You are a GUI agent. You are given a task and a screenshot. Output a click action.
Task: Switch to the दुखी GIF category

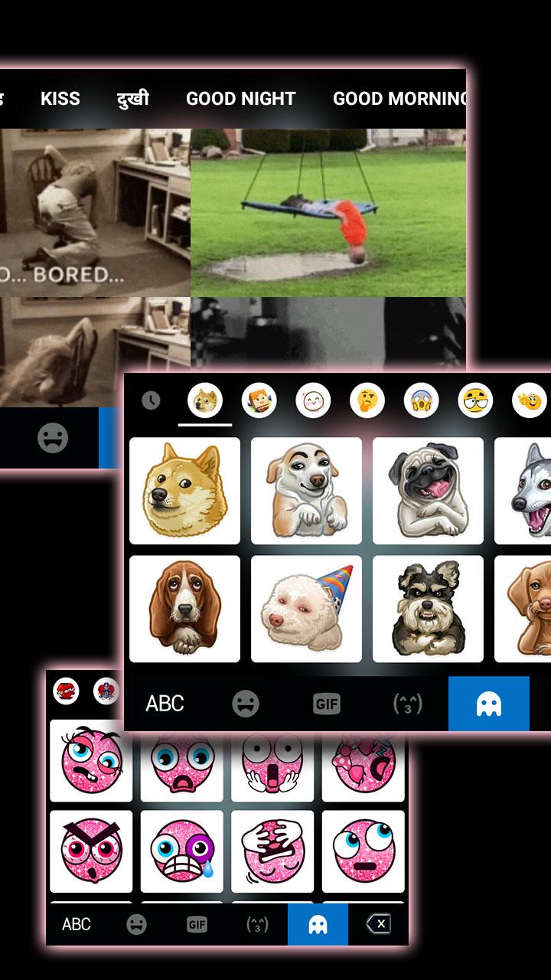click(133, 99)
